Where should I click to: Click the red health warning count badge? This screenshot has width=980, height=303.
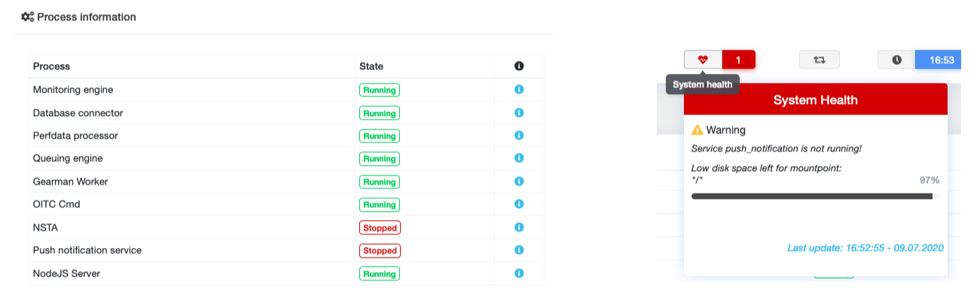pyautogui.click(x=738, y=60)
